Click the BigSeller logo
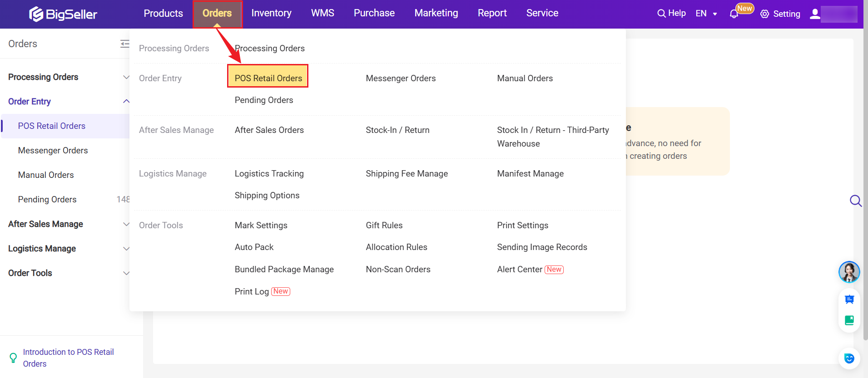The height and width of the screenshot is (378, 868). [x=63, y=14]
